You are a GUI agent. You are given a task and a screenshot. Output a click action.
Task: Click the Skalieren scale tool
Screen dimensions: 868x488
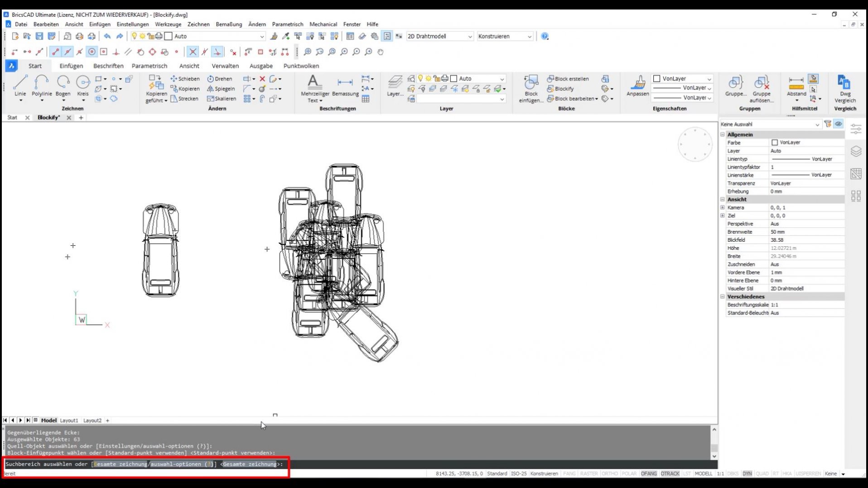click(x=222, y=99)
